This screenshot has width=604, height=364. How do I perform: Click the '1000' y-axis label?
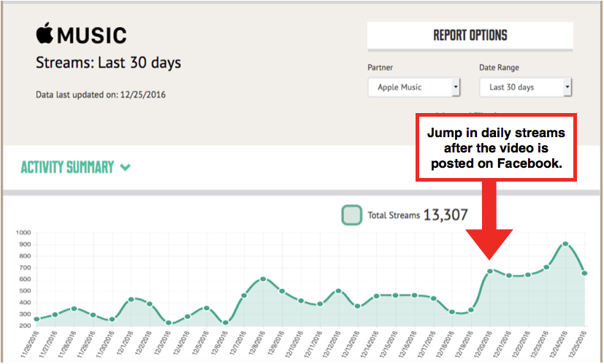[x=23, y=233]
